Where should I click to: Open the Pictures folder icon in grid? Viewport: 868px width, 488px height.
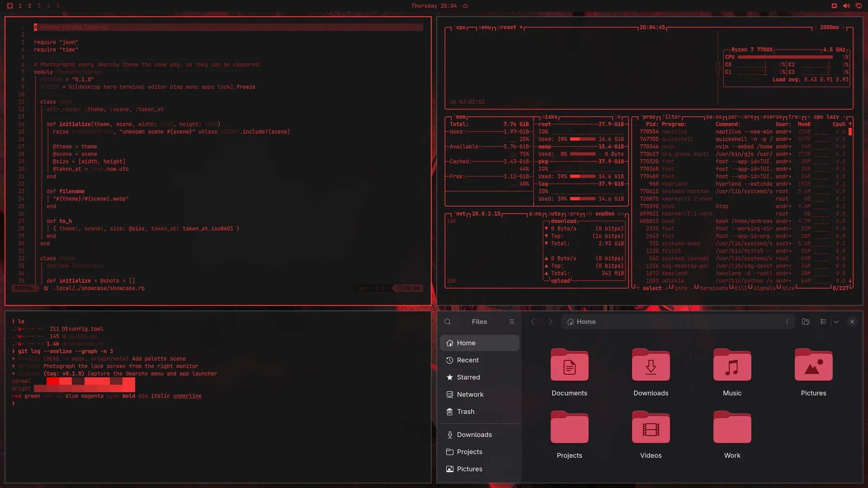click(813, 365)
